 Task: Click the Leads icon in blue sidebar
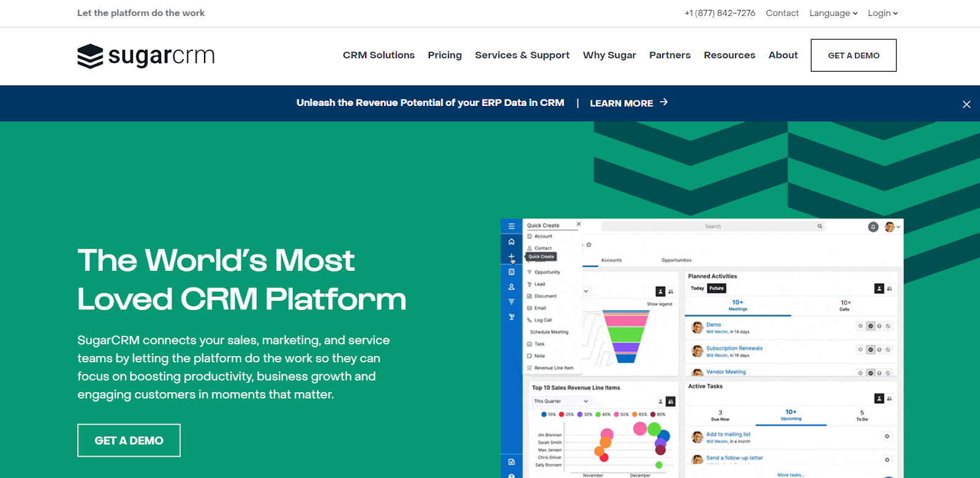(x=511, y=317)
